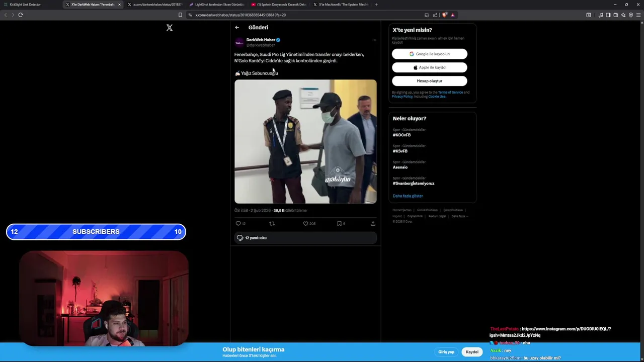Click the 'Hesap oluştur' button
Screen dimensions: 644x362
429,81
